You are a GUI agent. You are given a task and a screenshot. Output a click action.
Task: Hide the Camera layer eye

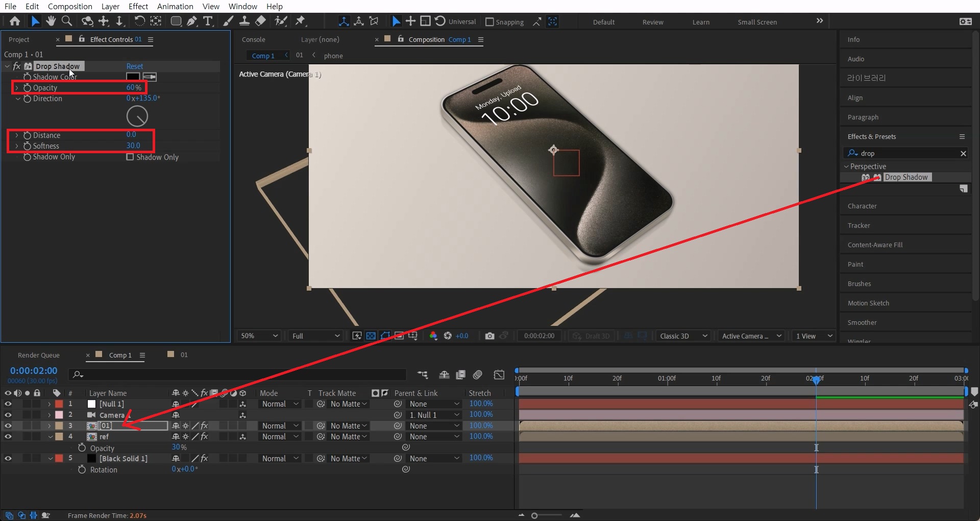click(8, 415)
